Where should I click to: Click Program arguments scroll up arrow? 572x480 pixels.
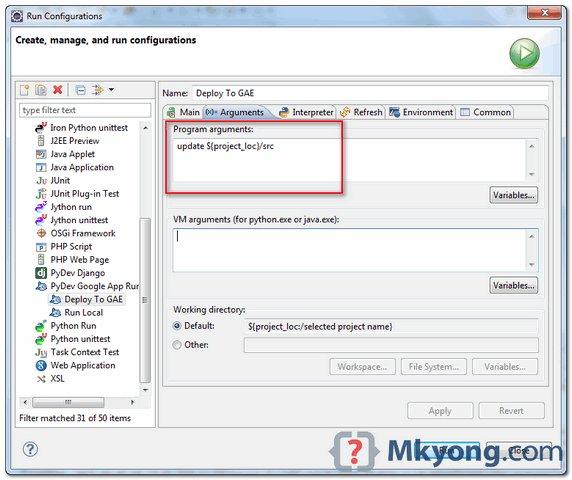(x=532, y=146)
